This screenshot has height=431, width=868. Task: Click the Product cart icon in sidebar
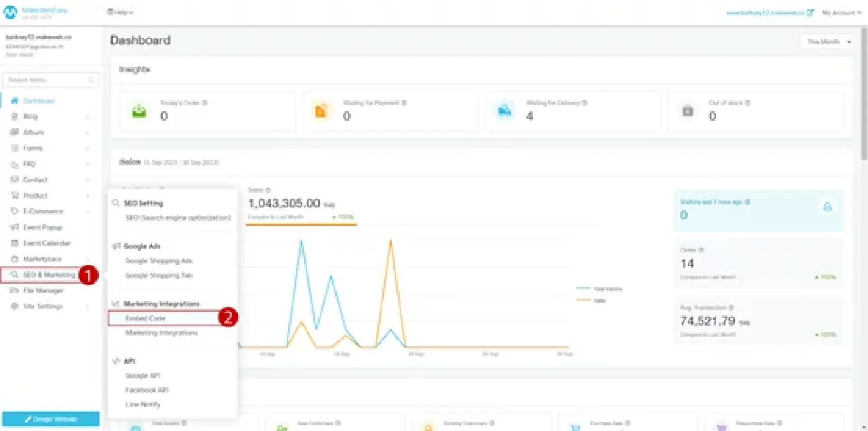tap(14, 195)
